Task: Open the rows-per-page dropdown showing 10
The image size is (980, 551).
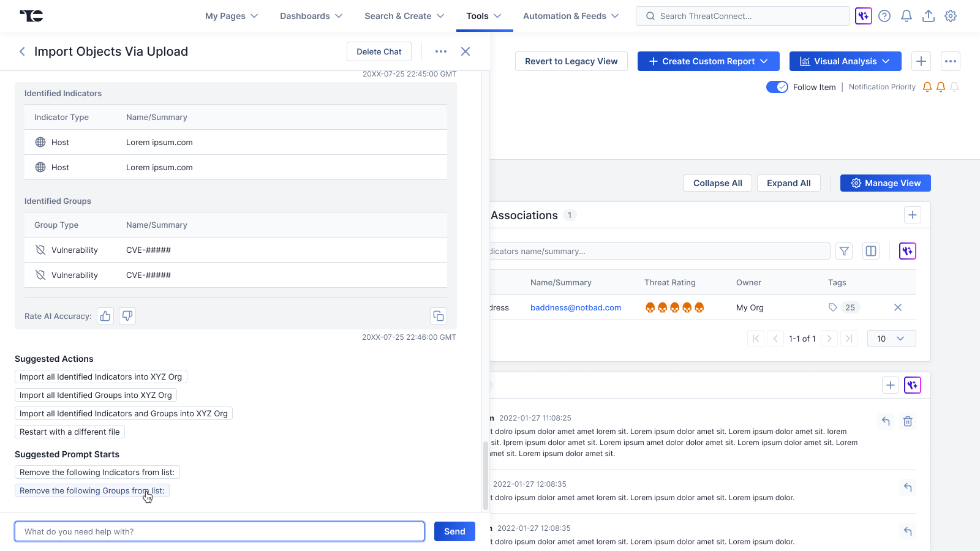Action: click(891, 339)
